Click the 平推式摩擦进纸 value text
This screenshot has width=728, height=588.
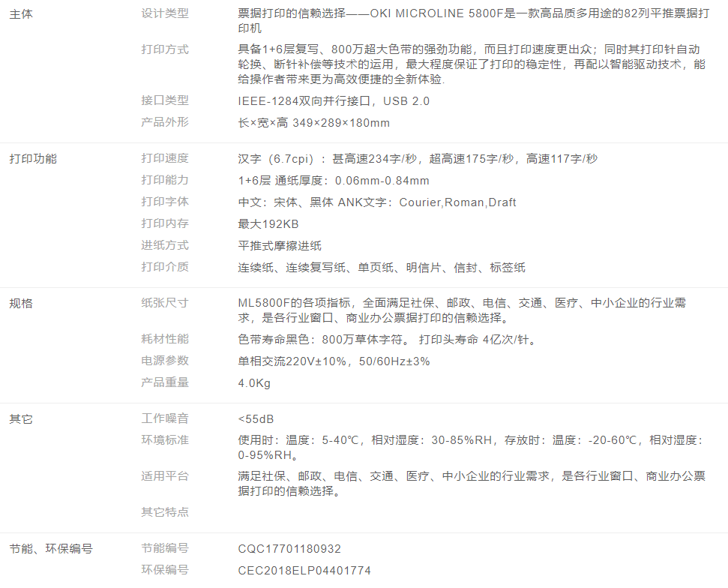pyautogui.click(x=280, y=246)
